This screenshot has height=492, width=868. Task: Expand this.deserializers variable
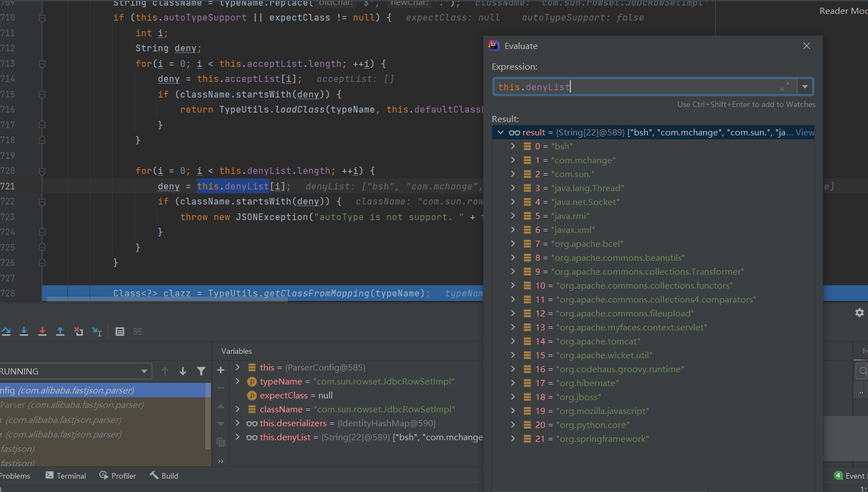[x=237, y=423]
